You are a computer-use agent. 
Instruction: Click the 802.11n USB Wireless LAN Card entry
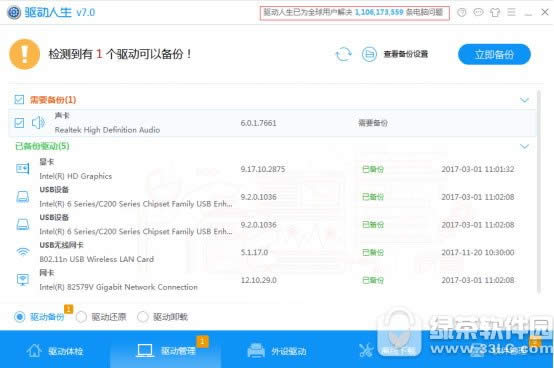click(x=96, y=259)
